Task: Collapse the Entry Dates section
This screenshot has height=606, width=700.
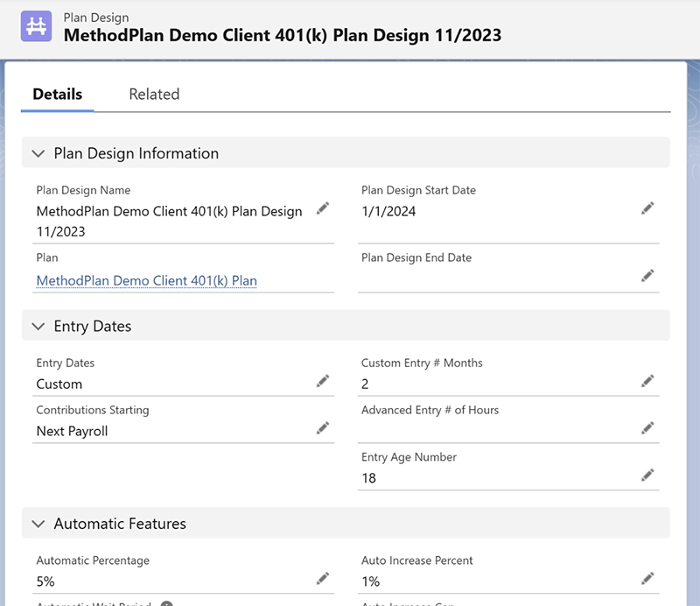Action: pos(38,326)
